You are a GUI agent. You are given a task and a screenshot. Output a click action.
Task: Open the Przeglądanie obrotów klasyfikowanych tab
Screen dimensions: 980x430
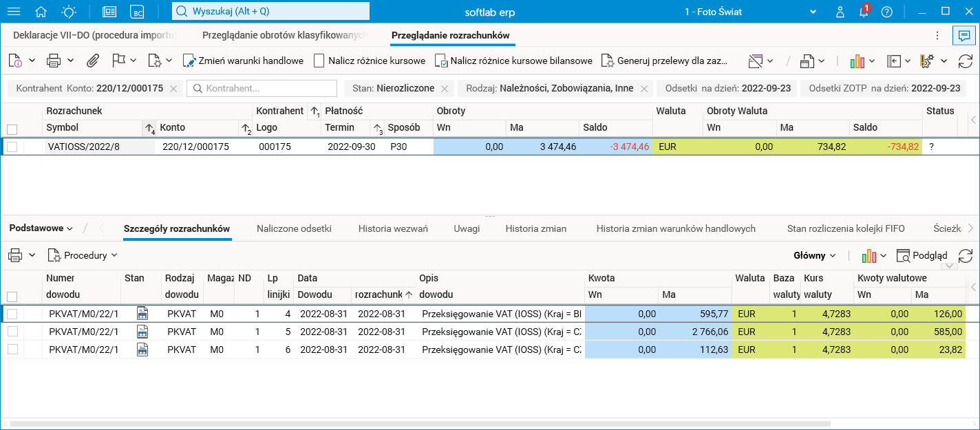coord(284,34)
